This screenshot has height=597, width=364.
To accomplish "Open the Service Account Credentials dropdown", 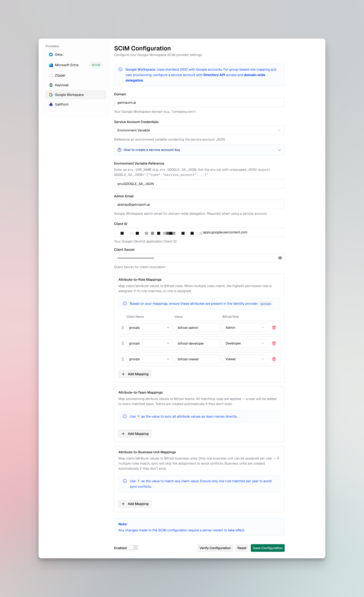I will click(199, 130).
